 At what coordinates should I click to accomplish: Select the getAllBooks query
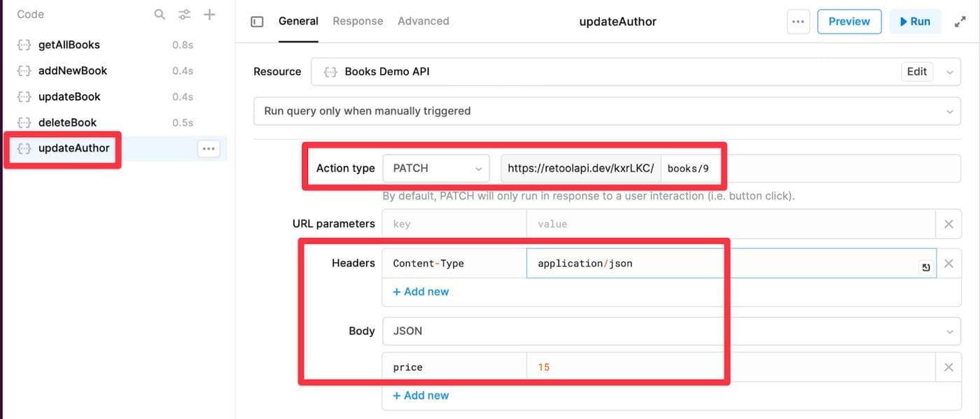(69, 45)
